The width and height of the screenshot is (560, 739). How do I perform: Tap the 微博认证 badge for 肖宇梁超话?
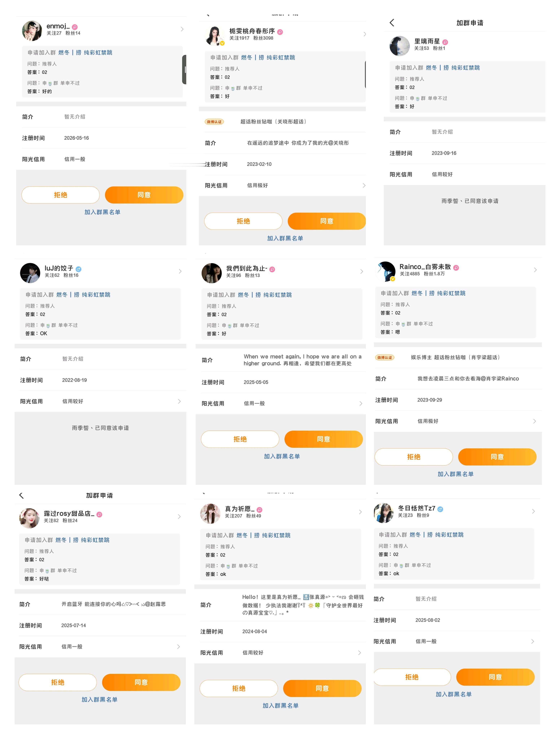point(385,357)
